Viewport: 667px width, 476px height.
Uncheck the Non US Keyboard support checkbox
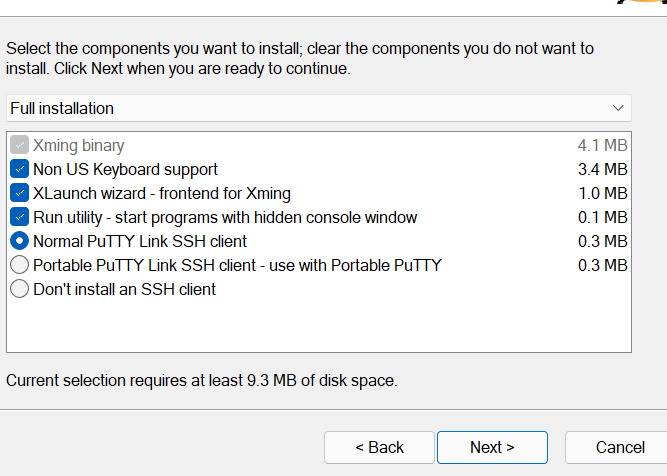pyautogui.click(x=19, y=169)
